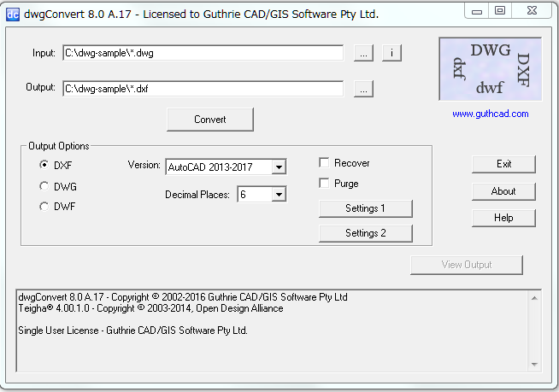
Task: Click the Output path field
Action: [203, 88]
